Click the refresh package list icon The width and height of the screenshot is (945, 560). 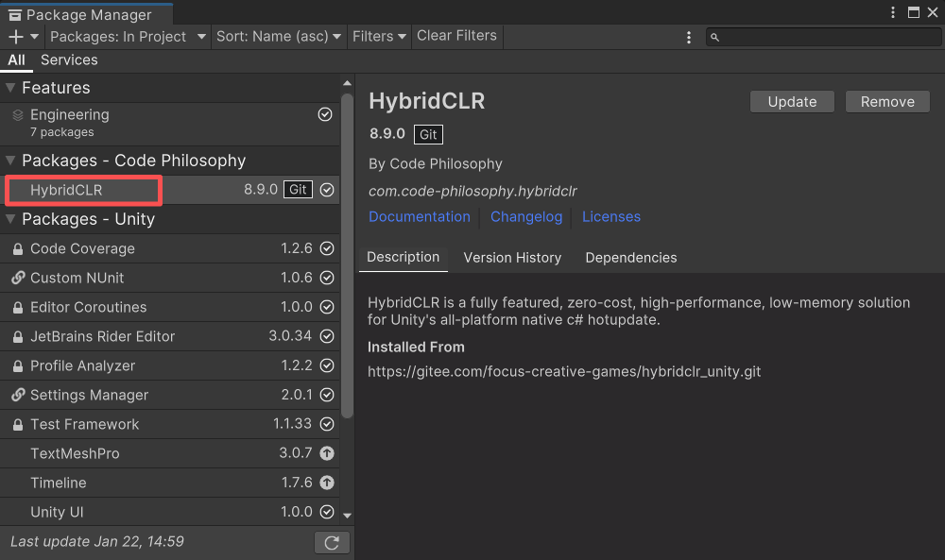(332, 543)
